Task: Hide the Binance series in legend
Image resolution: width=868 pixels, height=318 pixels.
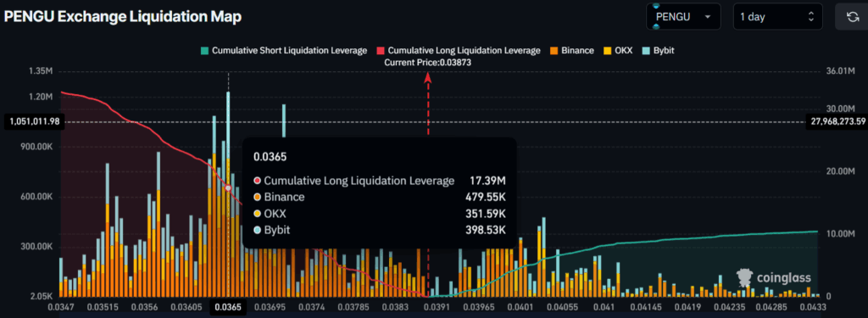Action: pos(572,50)
